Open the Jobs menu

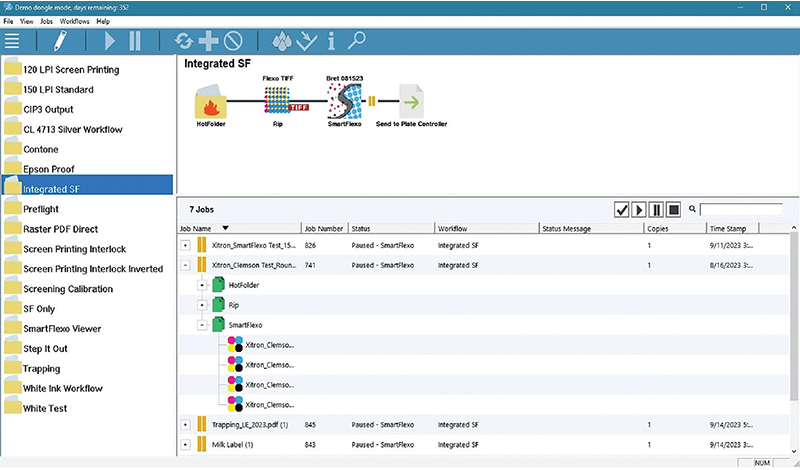click(46, 21)
